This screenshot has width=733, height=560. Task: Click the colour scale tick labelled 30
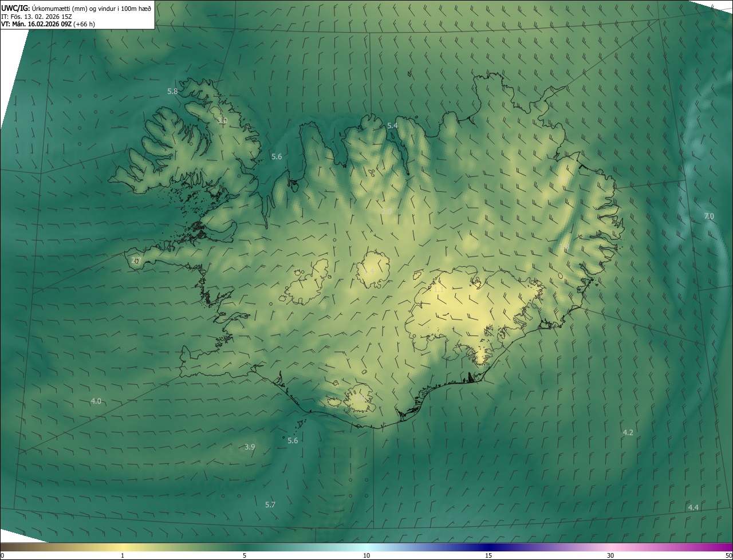click(610, 555)
